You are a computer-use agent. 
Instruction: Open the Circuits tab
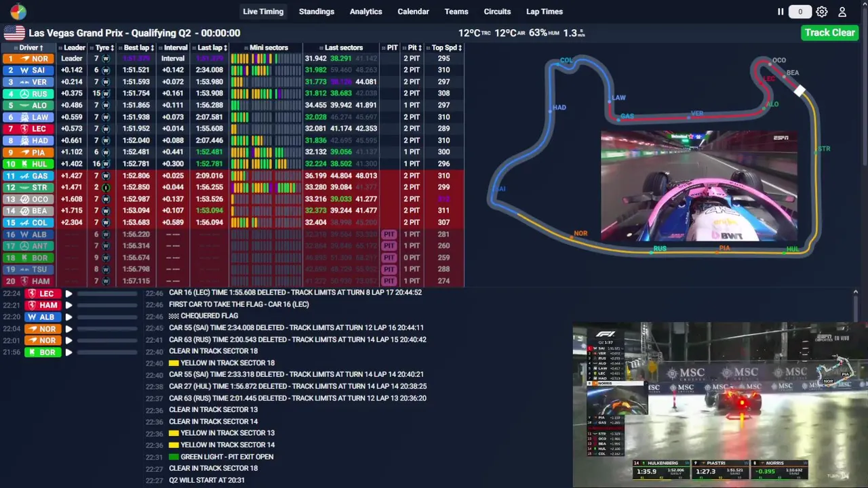click(x=497, y=12)
